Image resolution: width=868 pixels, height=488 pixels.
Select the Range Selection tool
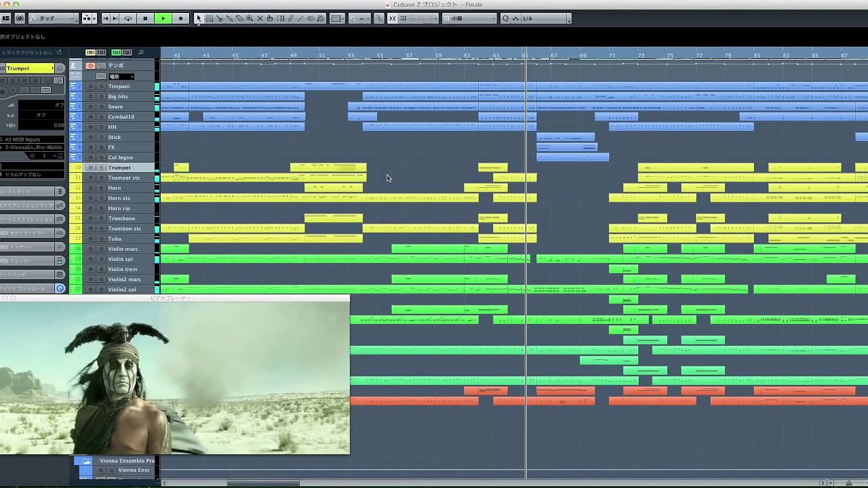(x=210, y=18)
